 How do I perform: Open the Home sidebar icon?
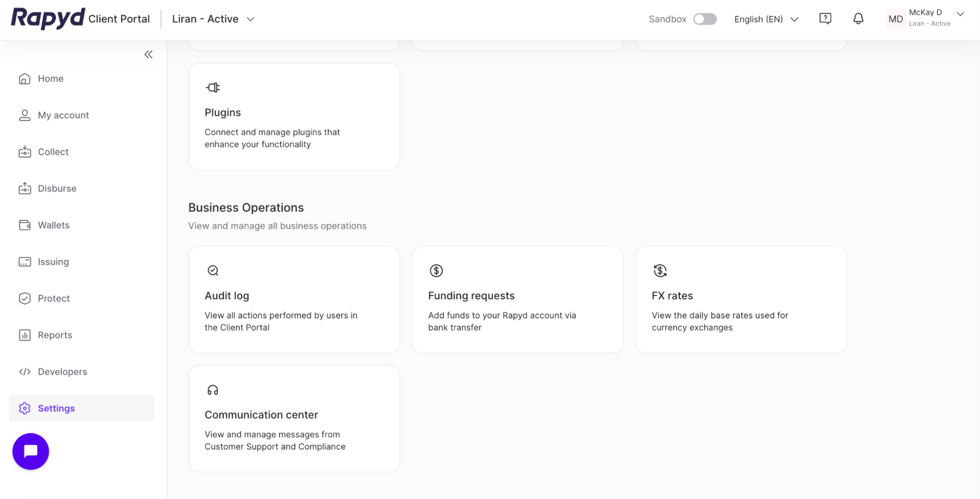(25, 79)
